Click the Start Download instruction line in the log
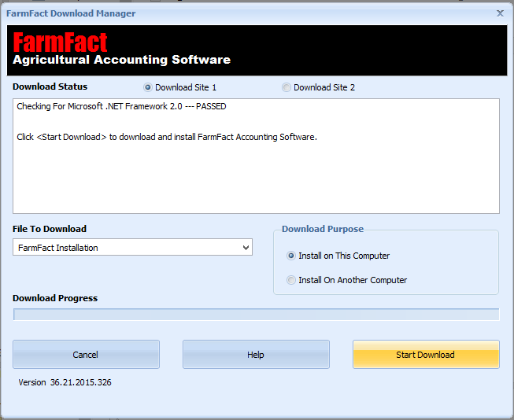 (166, 137)
